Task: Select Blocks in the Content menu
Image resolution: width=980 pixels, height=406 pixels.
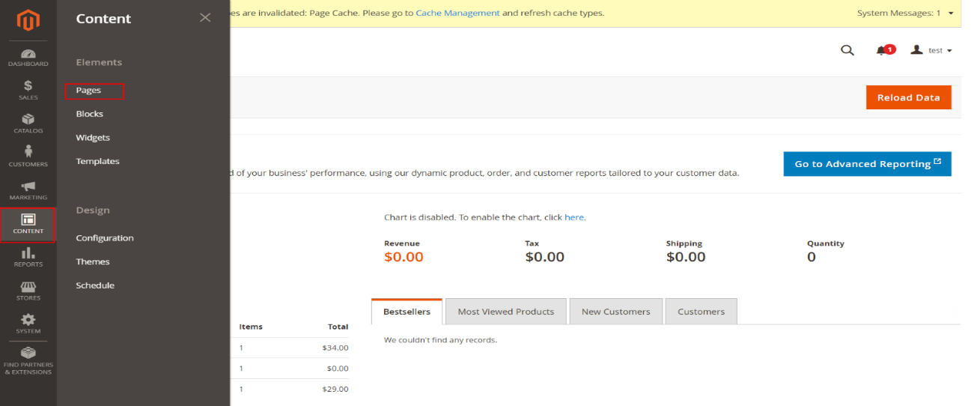Action: (89, 114)
